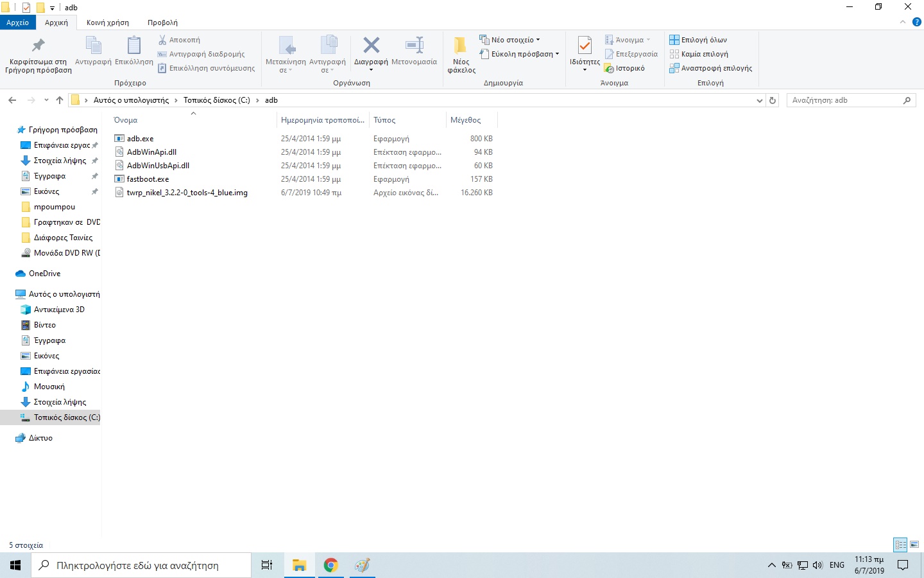
Task: Go up one folder level arrow
Action: pos(60,100)
